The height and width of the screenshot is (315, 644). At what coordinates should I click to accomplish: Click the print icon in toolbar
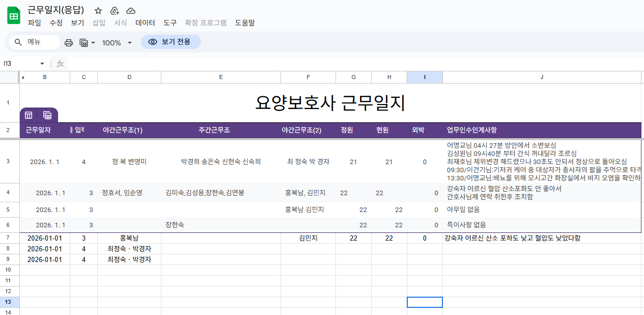[69, 43]
